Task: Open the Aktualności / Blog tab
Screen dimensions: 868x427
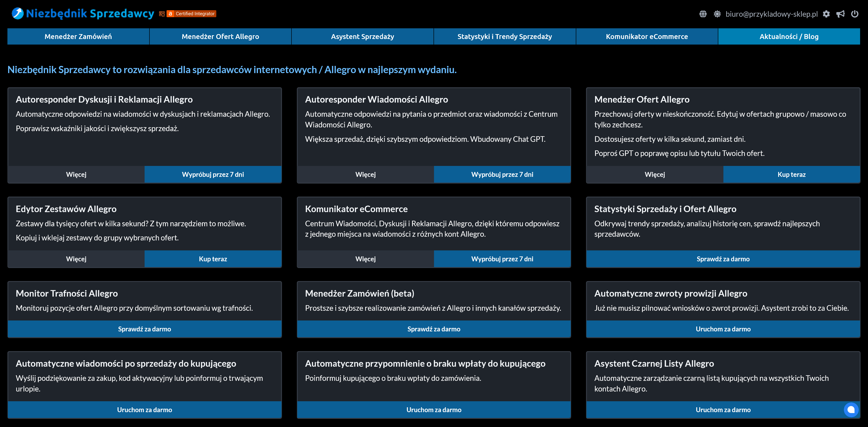Action: (789, 36)
